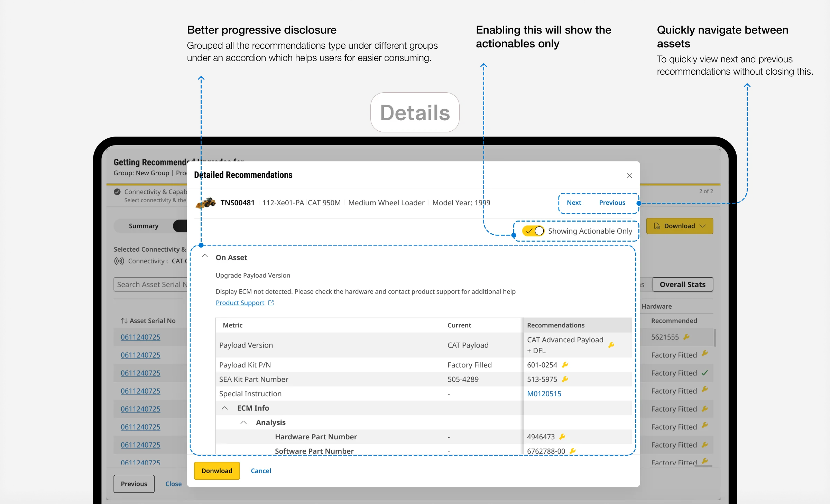Select the Summary tab

[x=144, y=226]
